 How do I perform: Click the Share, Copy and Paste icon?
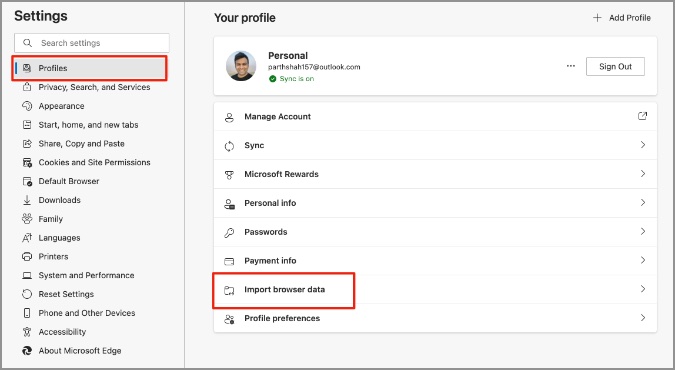pos(27,143)
